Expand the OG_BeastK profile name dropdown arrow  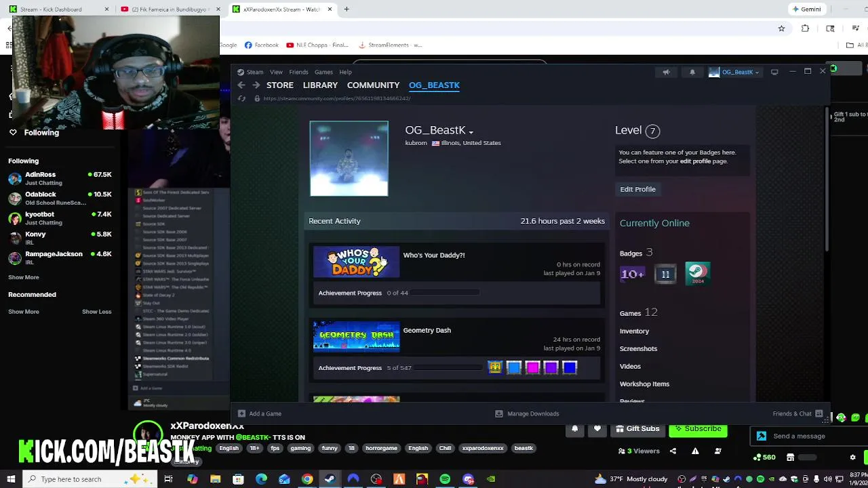(x=471, y=132)
